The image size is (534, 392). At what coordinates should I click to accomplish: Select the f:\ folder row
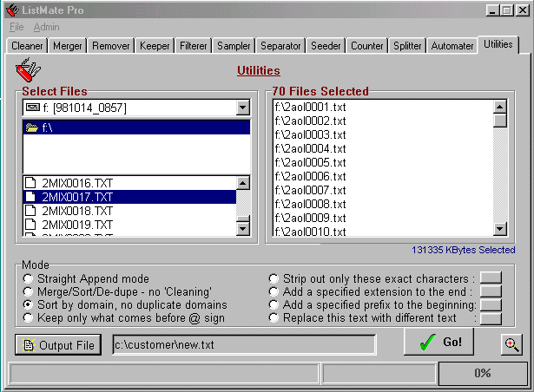136,127
